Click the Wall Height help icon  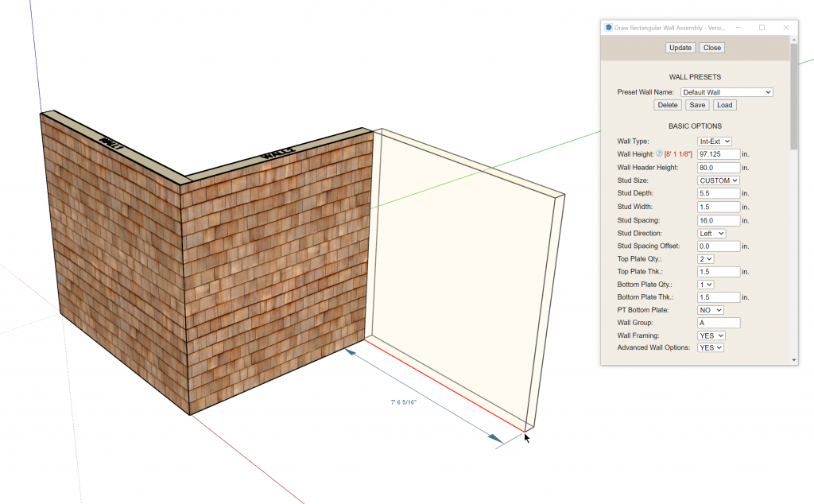[659, 154]
